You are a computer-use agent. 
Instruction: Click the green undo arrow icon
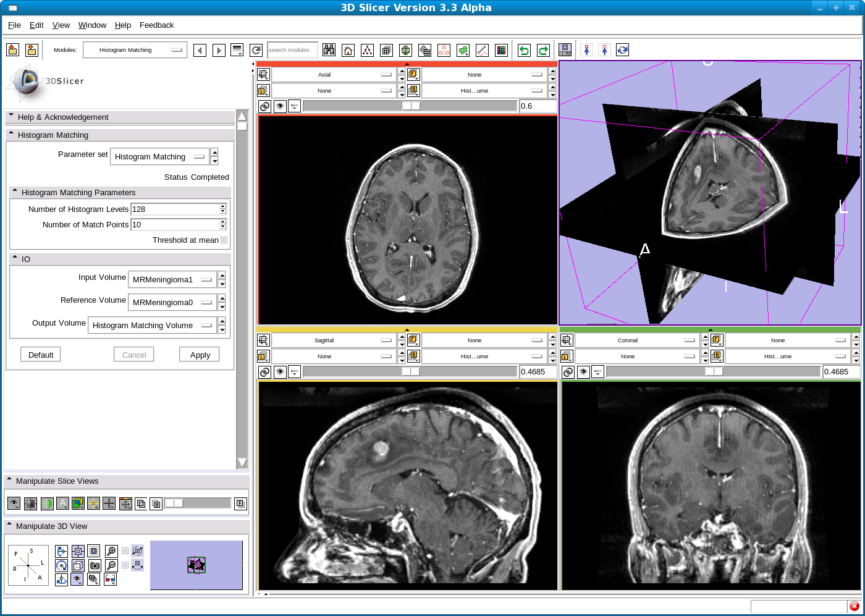[524, 51]
